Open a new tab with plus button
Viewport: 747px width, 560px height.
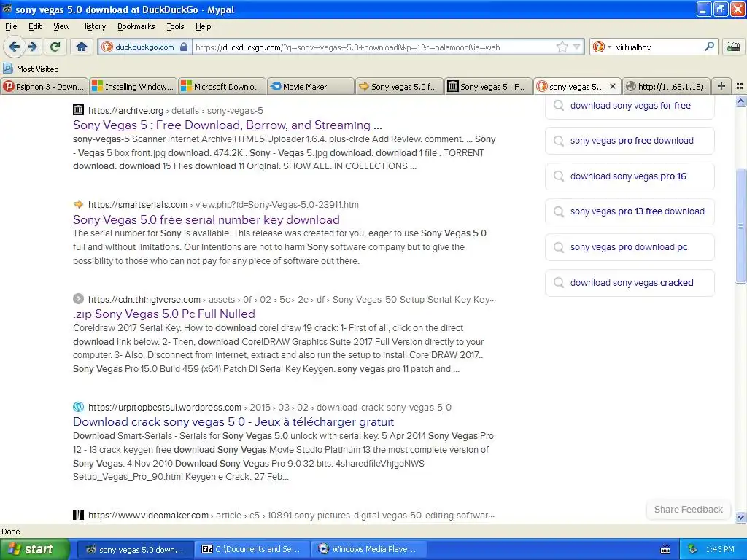[x=721, y=86]
